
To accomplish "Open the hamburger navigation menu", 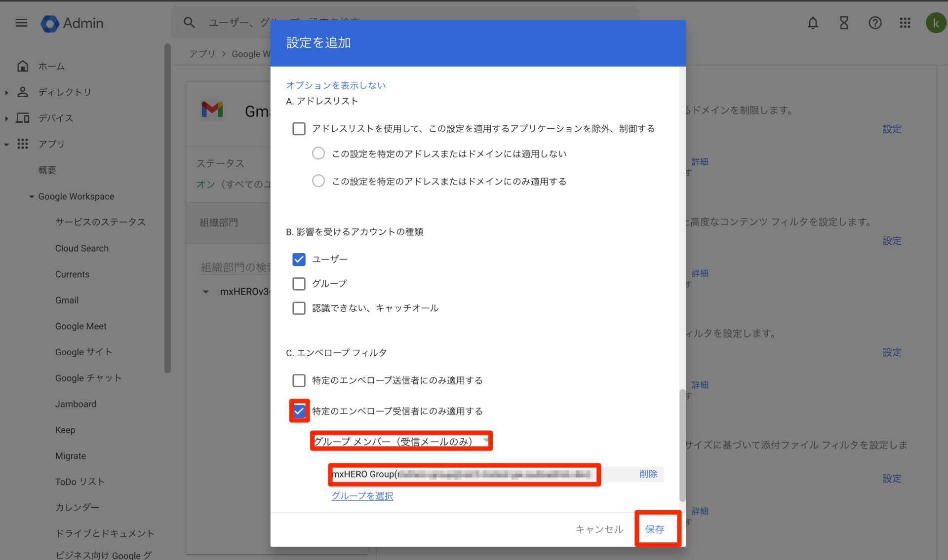I will 21,23.
